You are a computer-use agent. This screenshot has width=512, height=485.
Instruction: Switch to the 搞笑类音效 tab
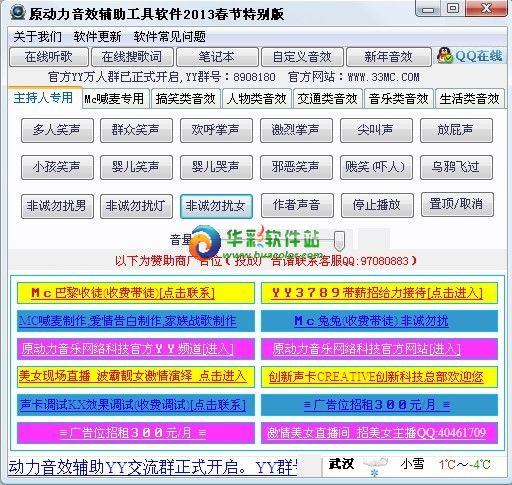click(185, 99)
